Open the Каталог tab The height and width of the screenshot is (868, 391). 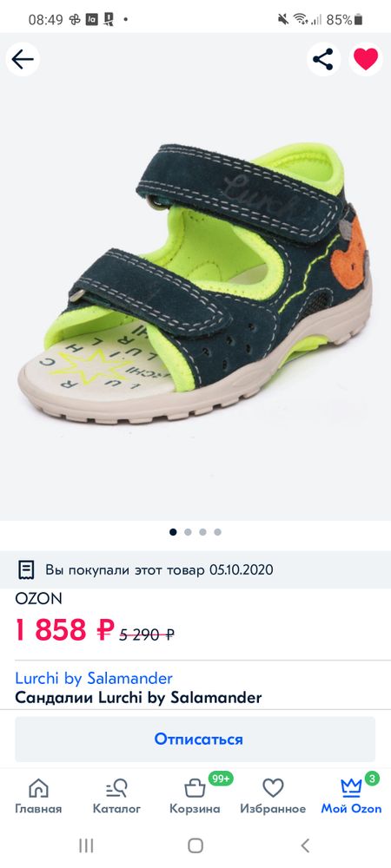[116, 796]
